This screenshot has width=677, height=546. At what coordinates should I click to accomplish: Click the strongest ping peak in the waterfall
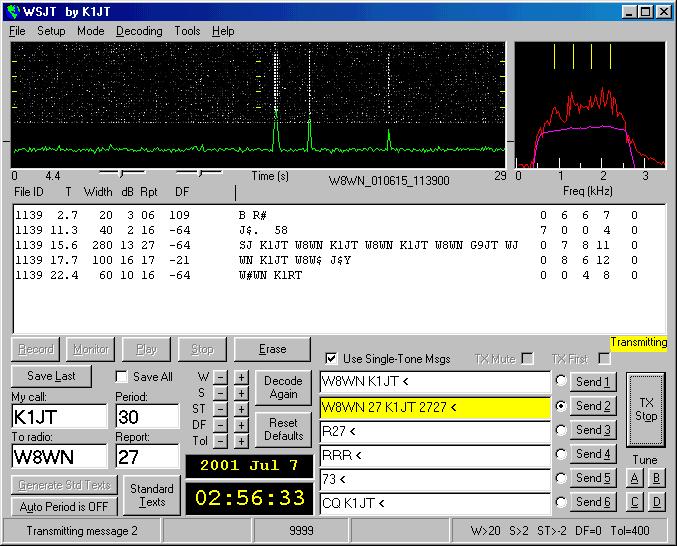(x=276, y=128)
